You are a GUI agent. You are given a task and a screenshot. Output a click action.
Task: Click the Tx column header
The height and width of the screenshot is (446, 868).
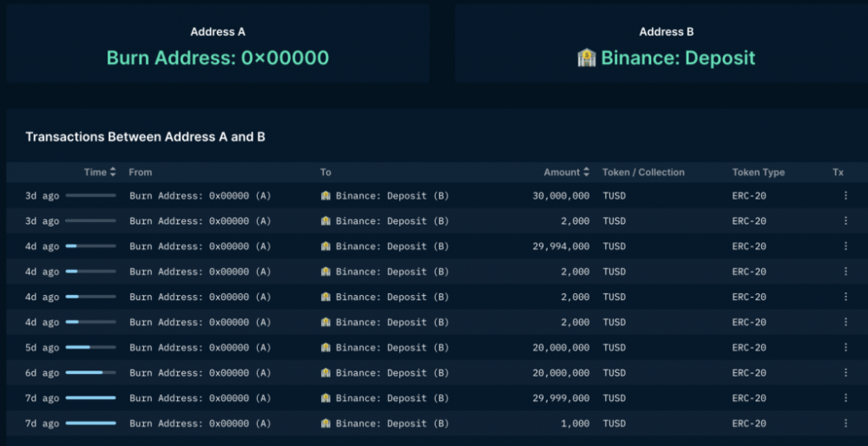point(838,172)
